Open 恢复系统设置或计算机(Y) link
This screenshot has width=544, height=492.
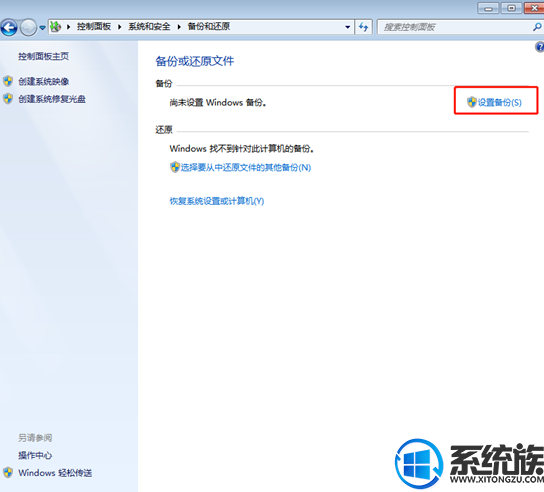217,201
